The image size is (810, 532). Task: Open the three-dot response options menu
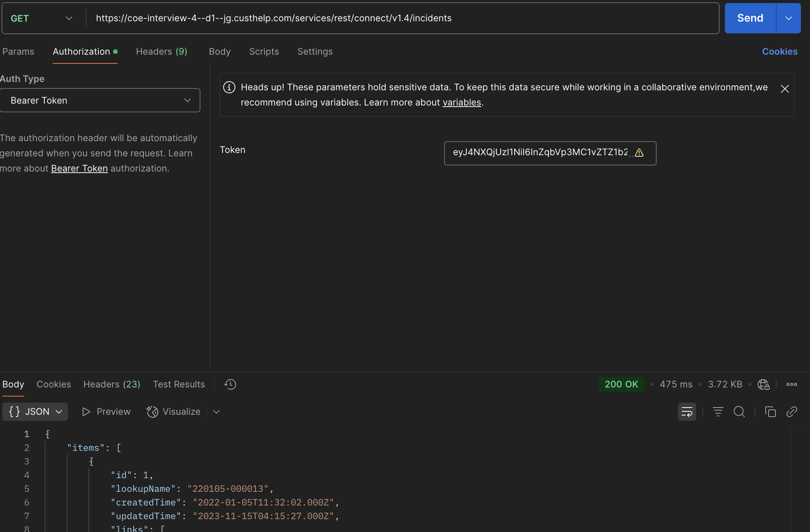[792, 384]
